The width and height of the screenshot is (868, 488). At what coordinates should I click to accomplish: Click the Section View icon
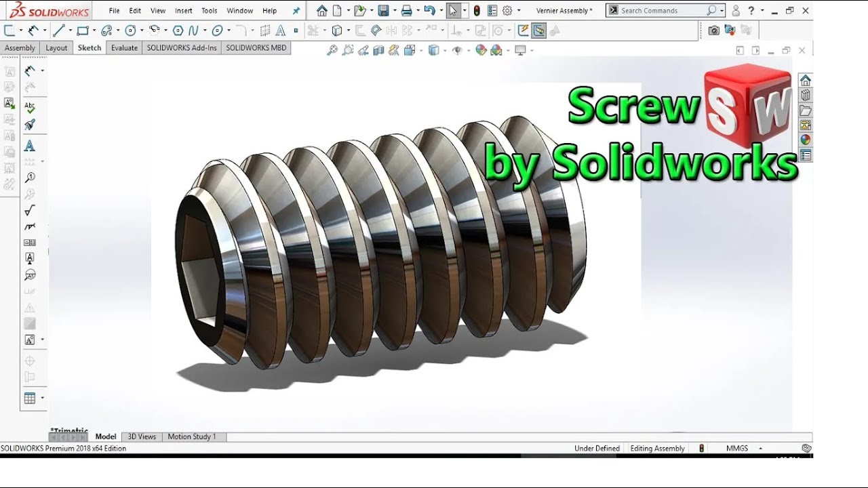click(378, 50)
